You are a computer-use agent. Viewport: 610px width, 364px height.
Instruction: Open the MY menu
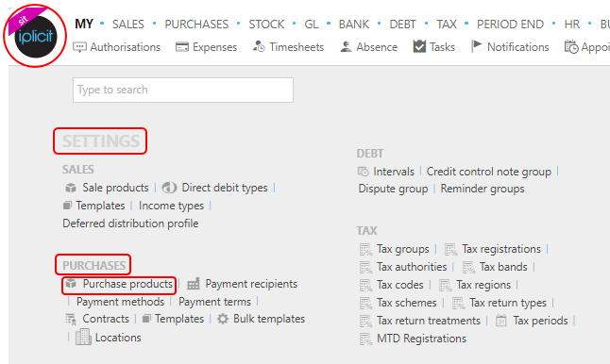[84, 25]
